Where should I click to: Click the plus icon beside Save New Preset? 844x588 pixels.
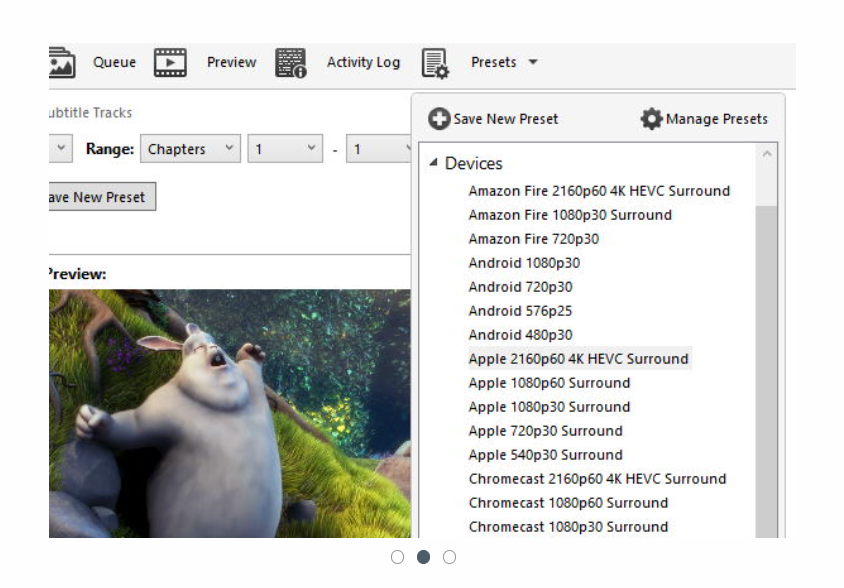pyautogui.click(x=439, y=118)
